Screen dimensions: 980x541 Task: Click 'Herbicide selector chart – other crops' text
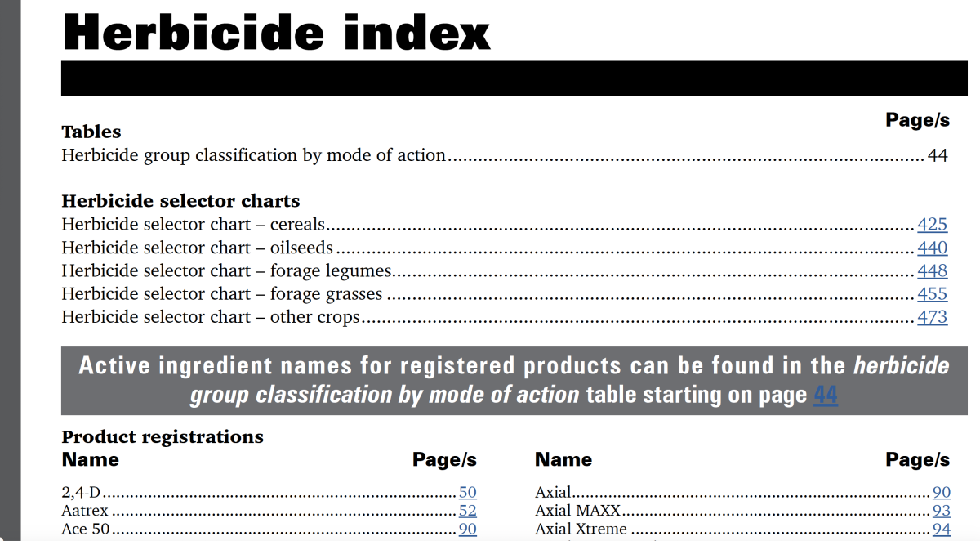(x=211, y=316)
